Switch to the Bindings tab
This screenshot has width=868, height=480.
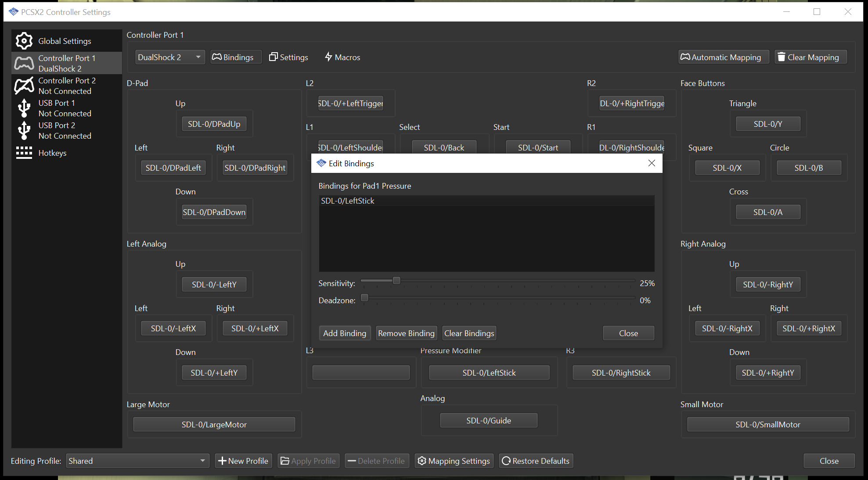pos(236,57)
